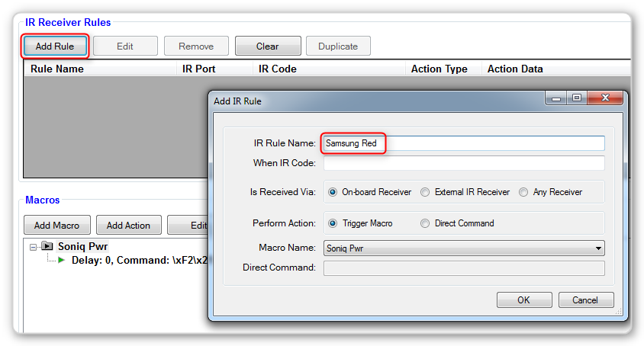Click the Soniq Pwr macro folder icon

pyautogui.click(x=47, y=247)
